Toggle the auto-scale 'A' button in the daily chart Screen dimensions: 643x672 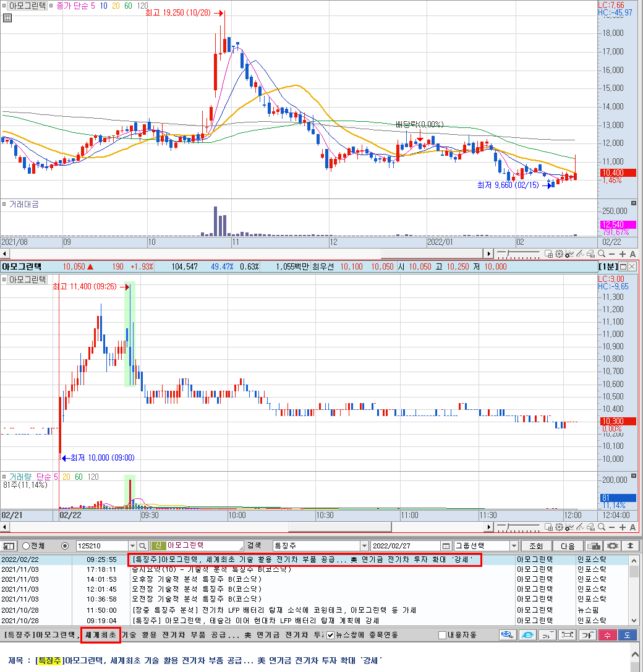(632, 254)
